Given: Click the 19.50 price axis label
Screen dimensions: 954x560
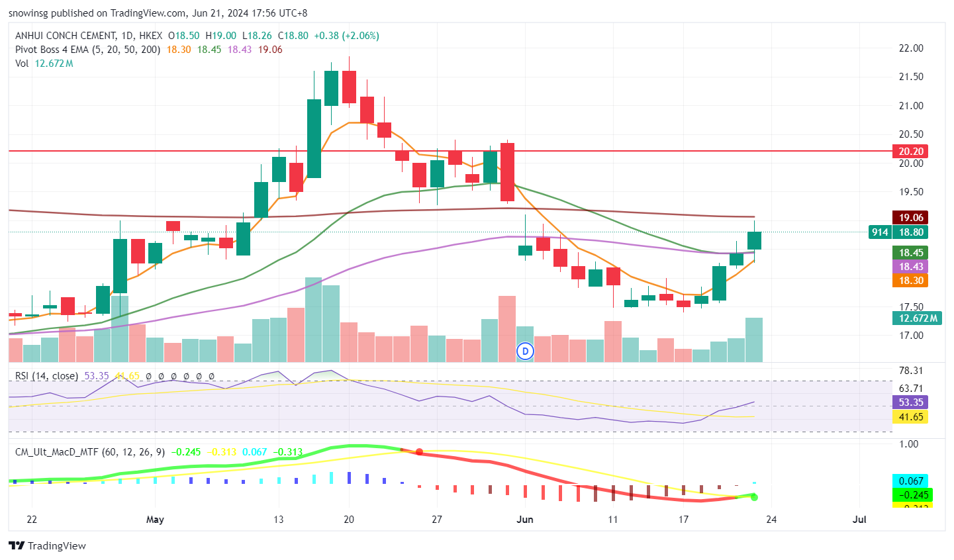Looking at the screenshot, I should click(911, 192).
